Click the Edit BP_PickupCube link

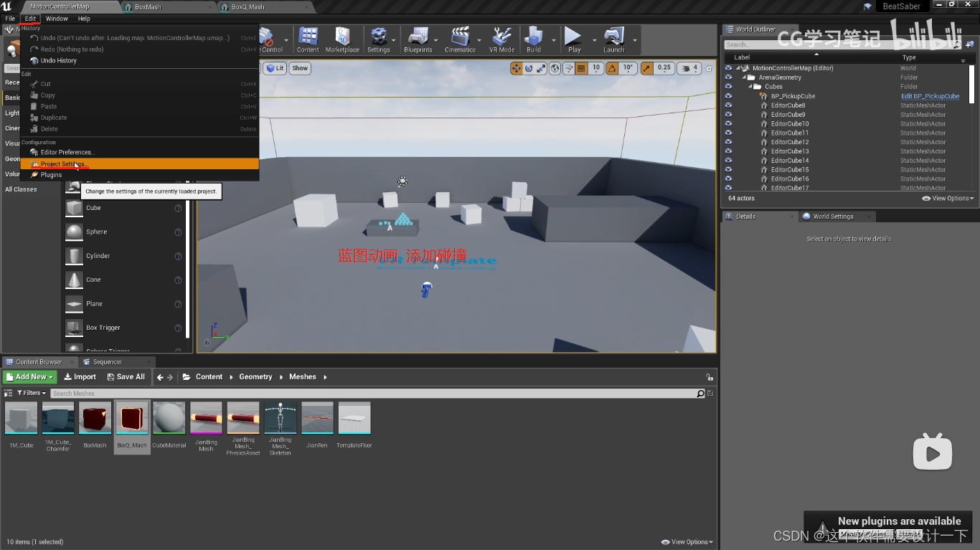pos(930,96)
